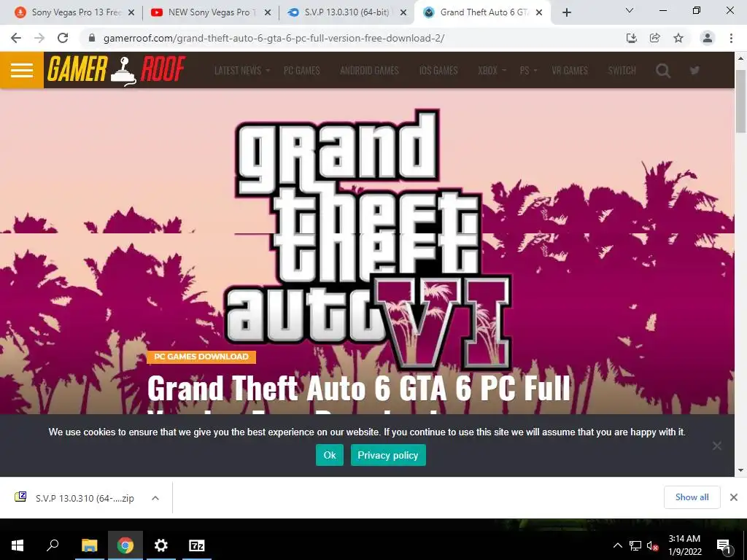Open the site search magnifier icon

click(663, 71)
